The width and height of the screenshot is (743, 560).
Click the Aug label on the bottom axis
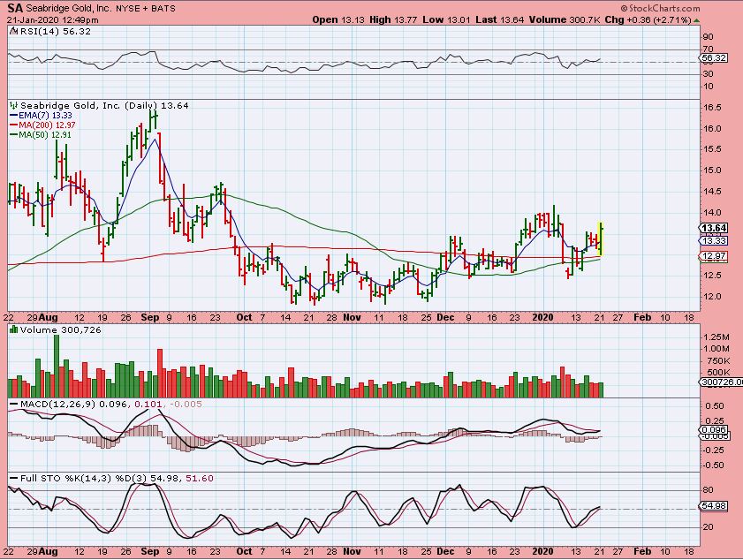49,551
